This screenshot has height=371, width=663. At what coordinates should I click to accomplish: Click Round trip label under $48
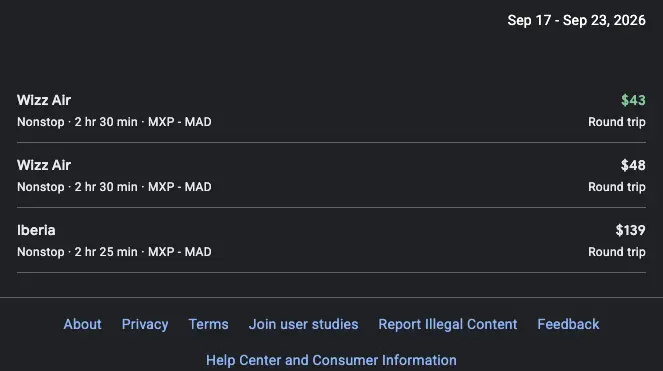(x=616, y=187)
